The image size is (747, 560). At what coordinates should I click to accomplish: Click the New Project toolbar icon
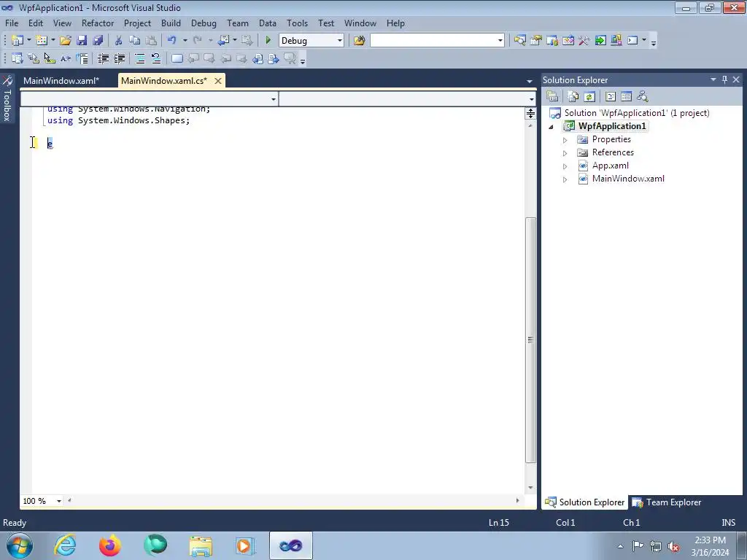click(x=18, y=41)
